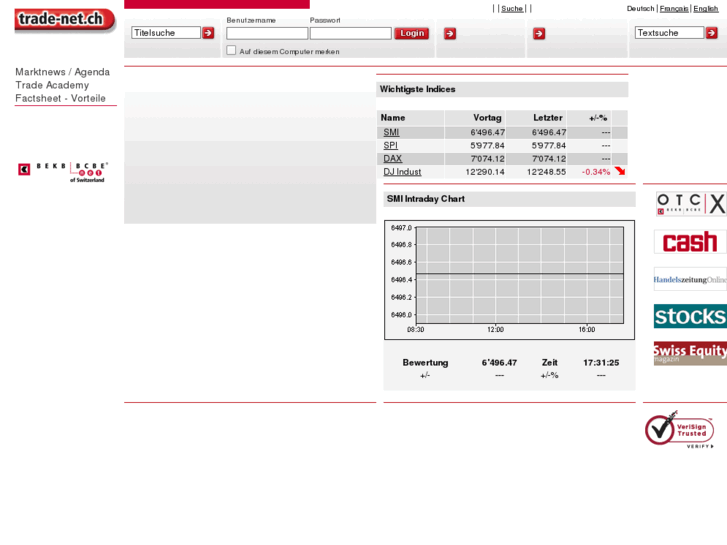
Task: Switch language to Français
Action: 674,9
